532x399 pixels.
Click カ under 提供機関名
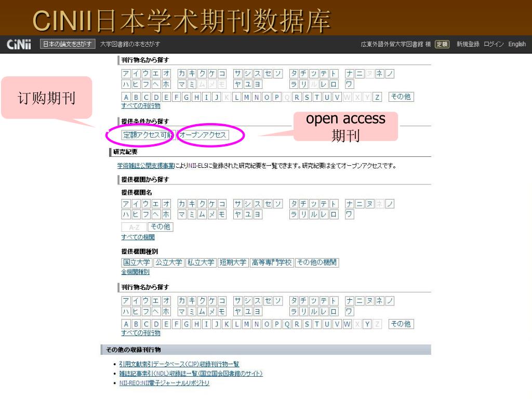[182, 204]
